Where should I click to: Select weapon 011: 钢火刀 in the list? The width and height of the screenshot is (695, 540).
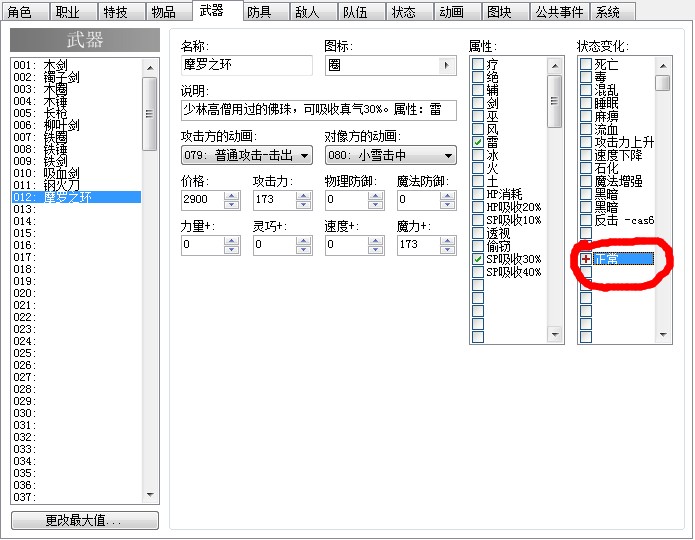point(76,185)
